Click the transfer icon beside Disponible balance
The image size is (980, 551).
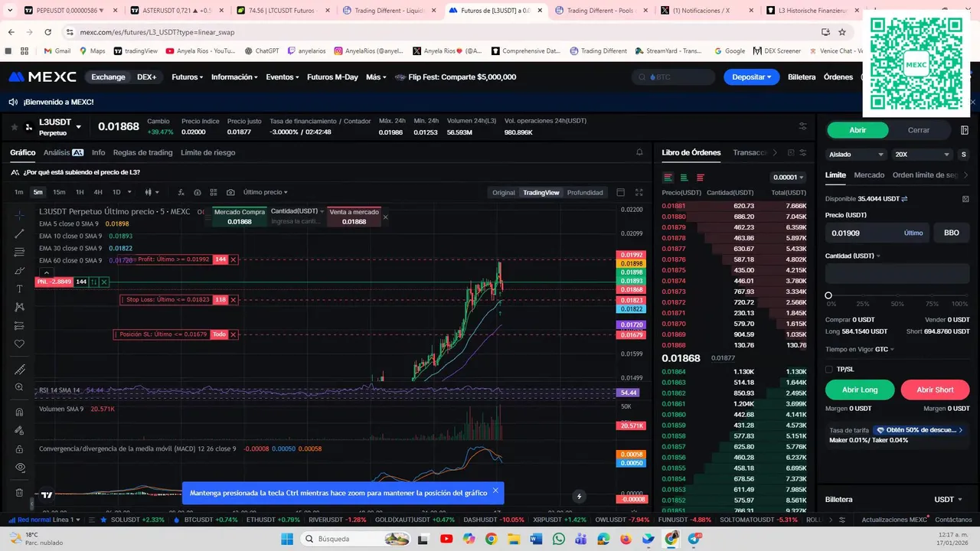click(904, 199)
